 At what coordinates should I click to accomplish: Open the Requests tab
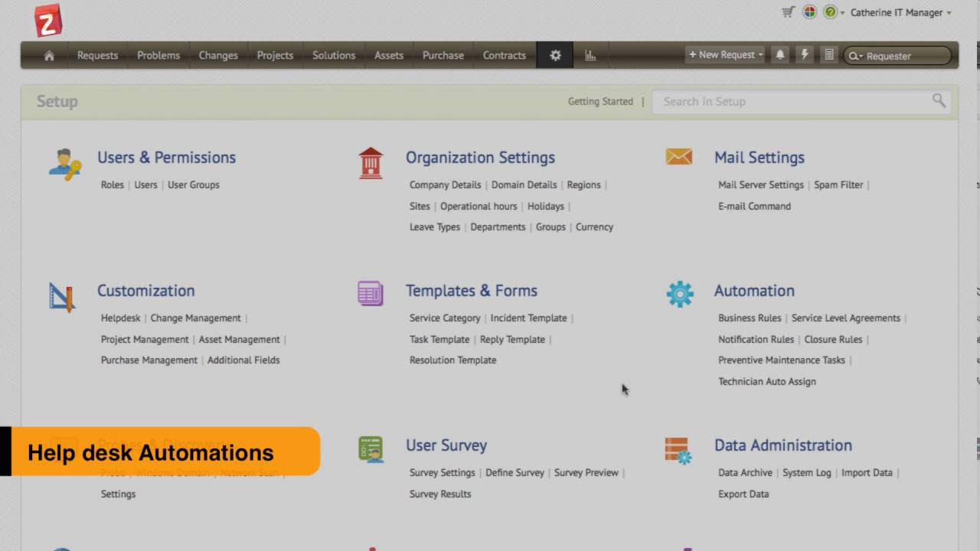pos(97,55)
